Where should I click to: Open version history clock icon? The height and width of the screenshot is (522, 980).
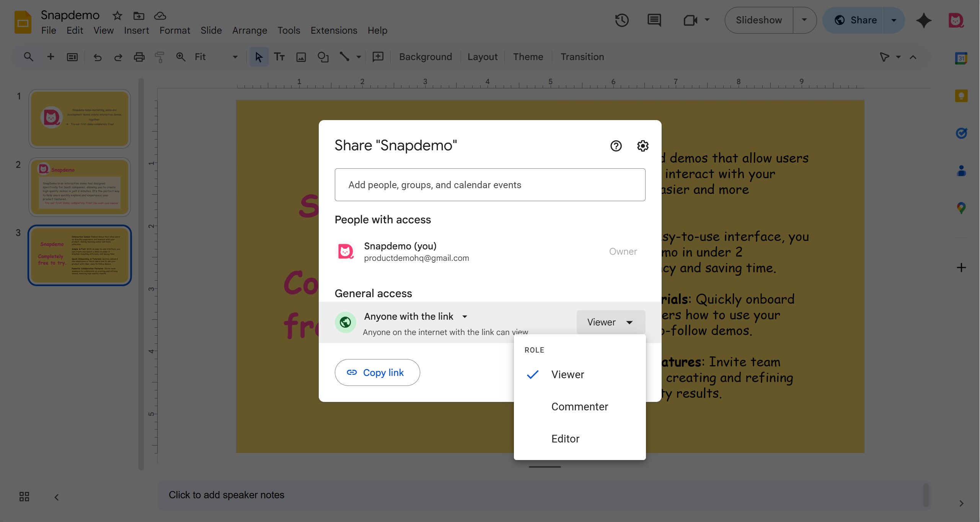[x=622, y=20]
